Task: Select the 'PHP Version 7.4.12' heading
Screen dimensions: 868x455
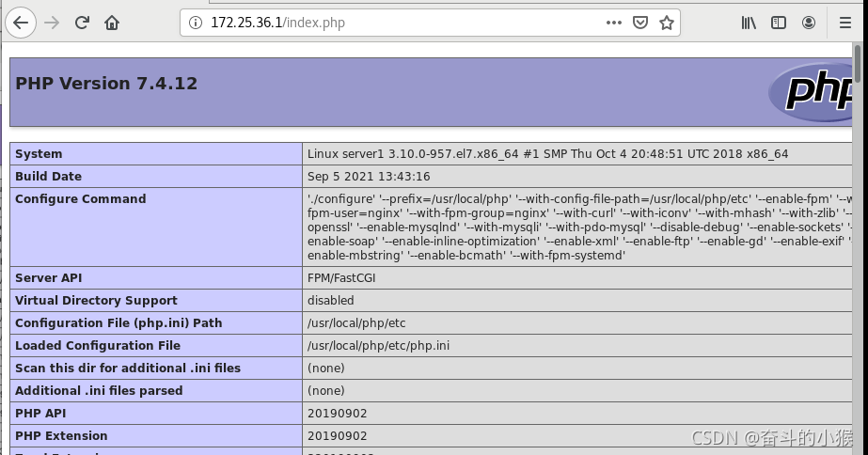Action: [106, 84]
